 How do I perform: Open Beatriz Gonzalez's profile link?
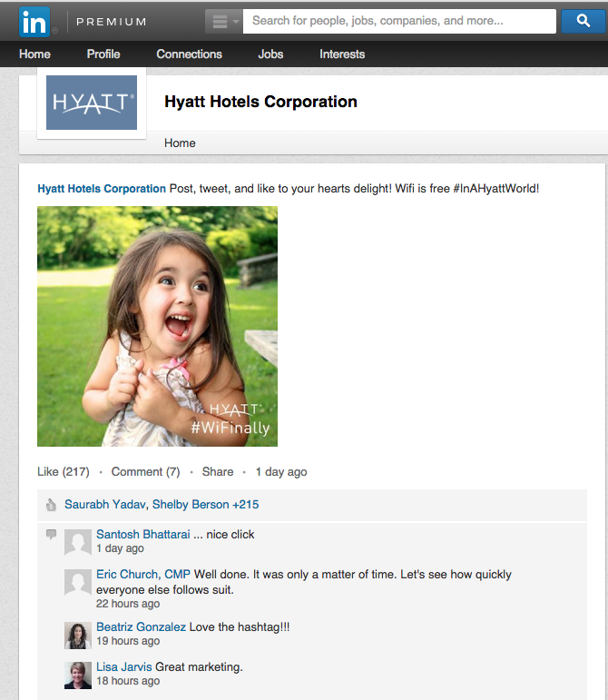click(x=141, y=626)
